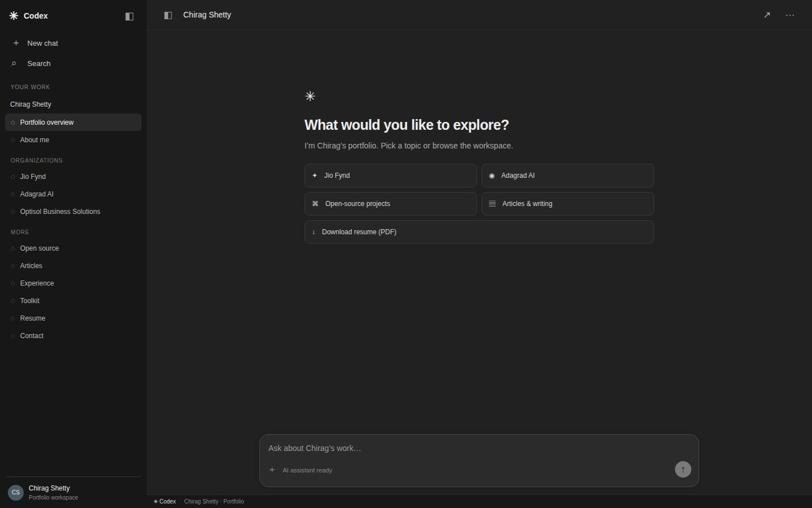The image size is (812, 508).
Task: Click the CS avatar in sidebar footer
Action: pyautogui.click(x=16, y=492)
